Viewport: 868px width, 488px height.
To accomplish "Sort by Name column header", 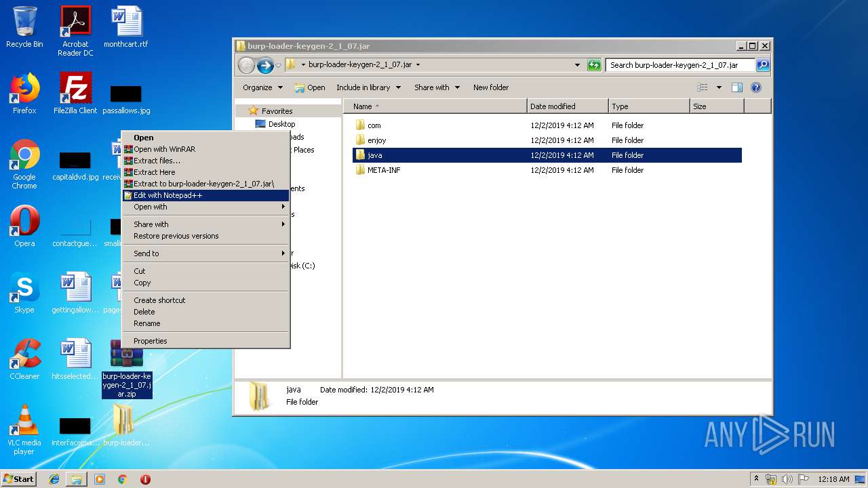I will (435, 106).
